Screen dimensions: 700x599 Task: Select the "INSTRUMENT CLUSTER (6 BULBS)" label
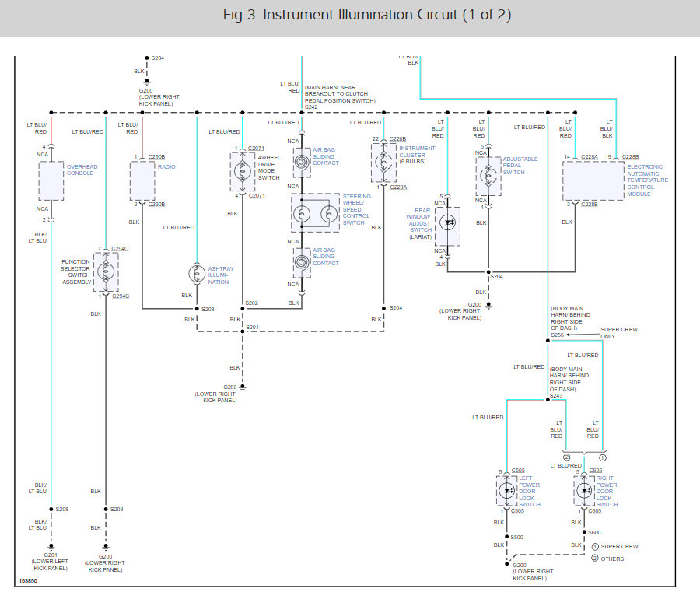click(417, 155)
